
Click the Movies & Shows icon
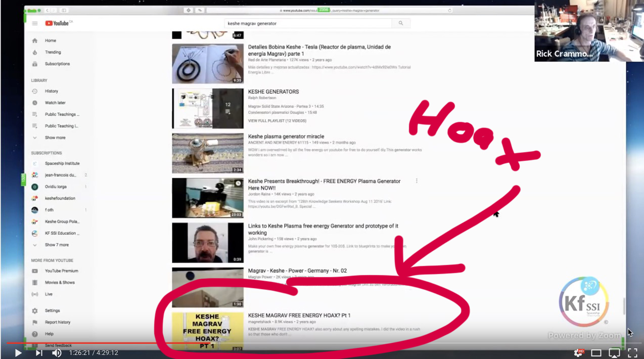pos(35,283)
